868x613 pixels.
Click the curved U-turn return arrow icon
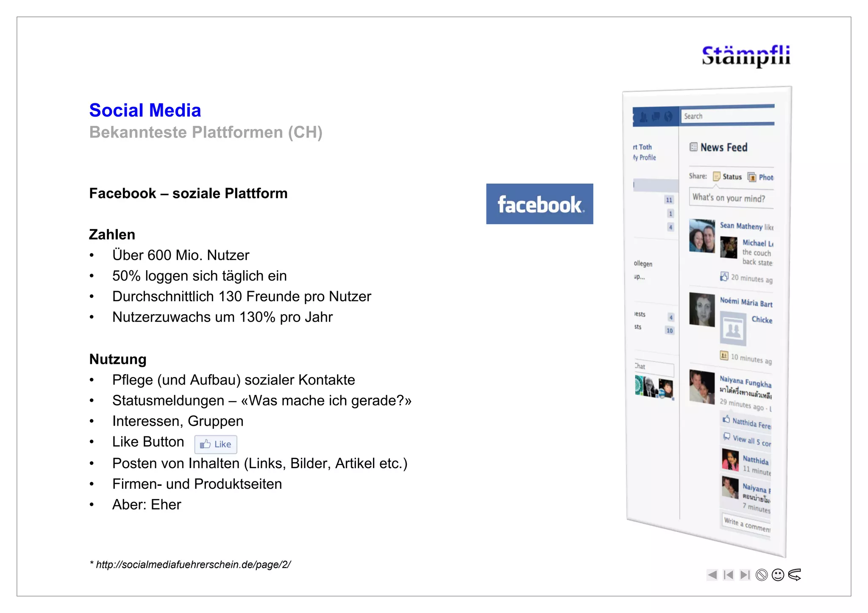tap(795, 575)
